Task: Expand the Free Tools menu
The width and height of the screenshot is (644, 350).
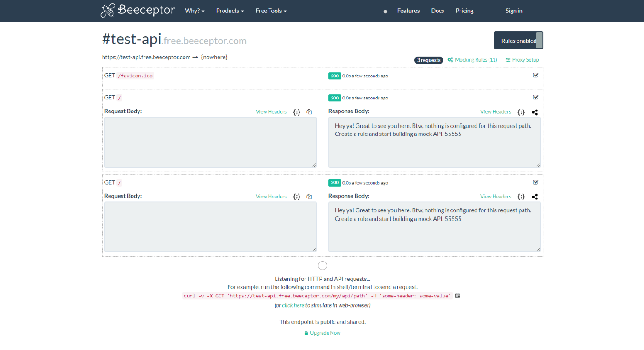Action: pyautogui.click(x=271, y=11)
